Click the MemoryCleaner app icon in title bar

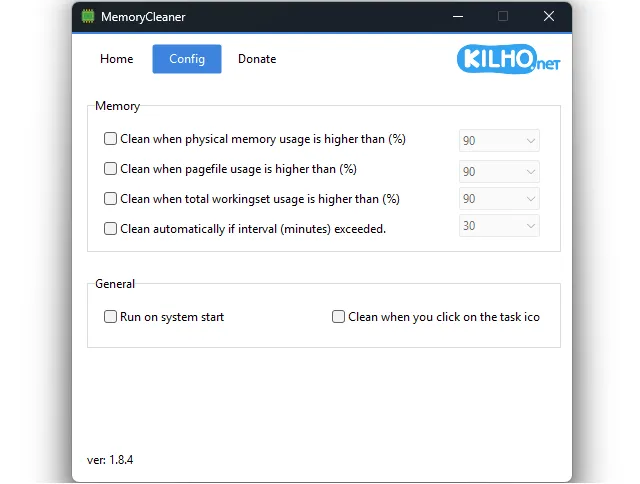coord(88,17)
